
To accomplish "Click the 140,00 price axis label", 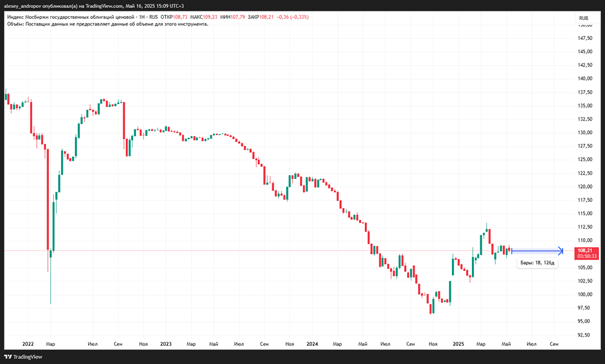I will coord(585,79).
